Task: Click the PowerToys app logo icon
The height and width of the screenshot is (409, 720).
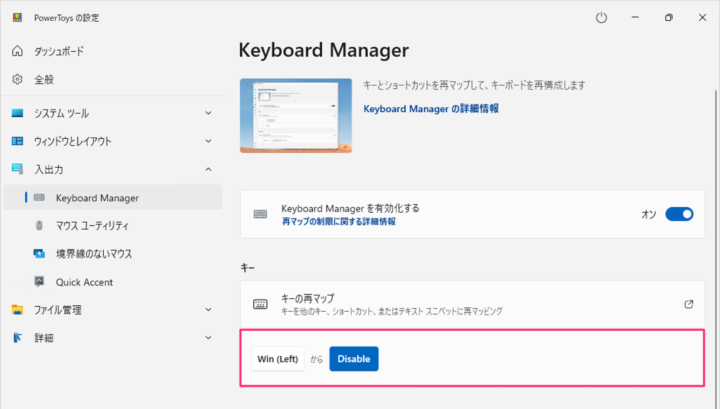Action: pyautogui.click(x=17, y=17)
